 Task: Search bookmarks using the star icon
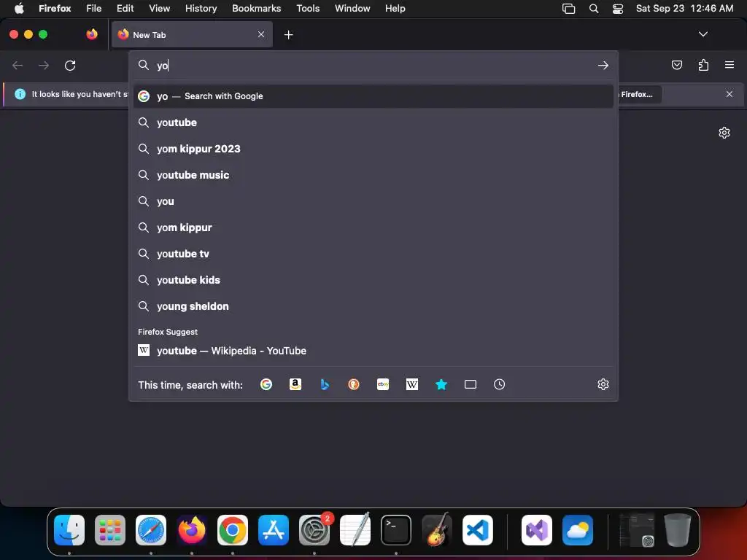click(441, 384)
